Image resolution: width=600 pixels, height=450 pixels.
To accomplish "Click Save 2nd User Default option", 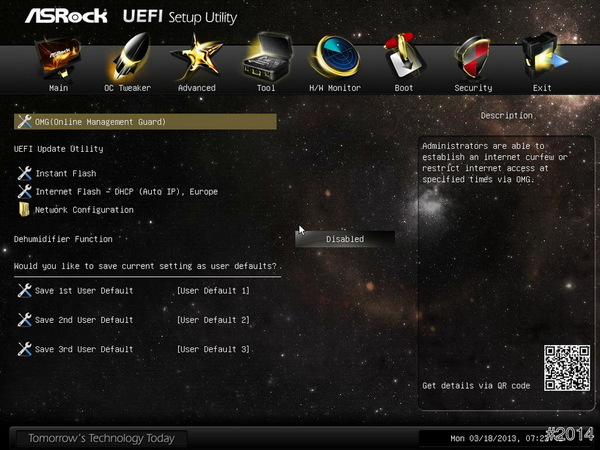I will [84, 320].
